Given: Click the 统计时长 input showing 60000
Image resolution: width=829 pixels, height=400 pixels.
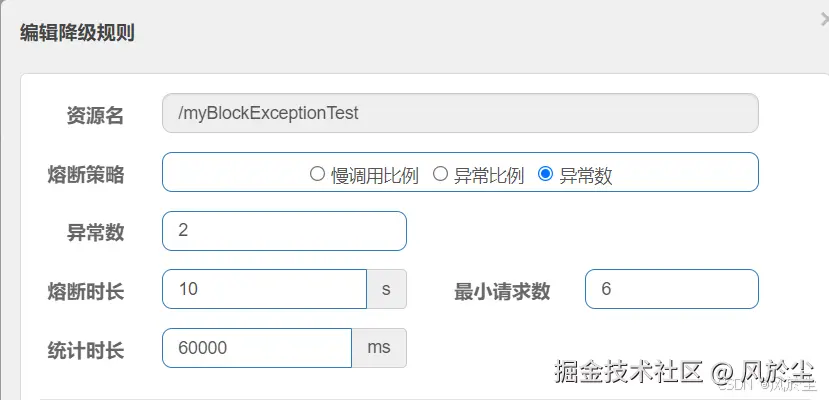Looking at the screenshot, I should (x=256, y=348).
